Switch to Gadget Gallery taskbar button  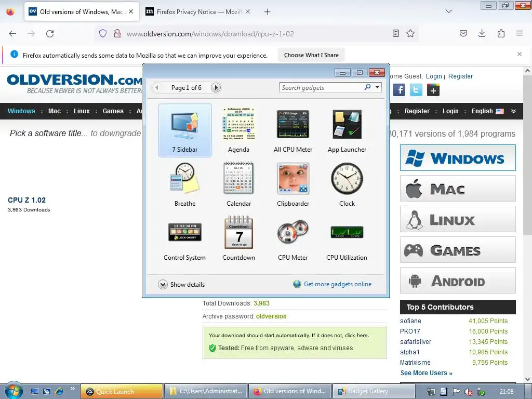tap(373, 391)
